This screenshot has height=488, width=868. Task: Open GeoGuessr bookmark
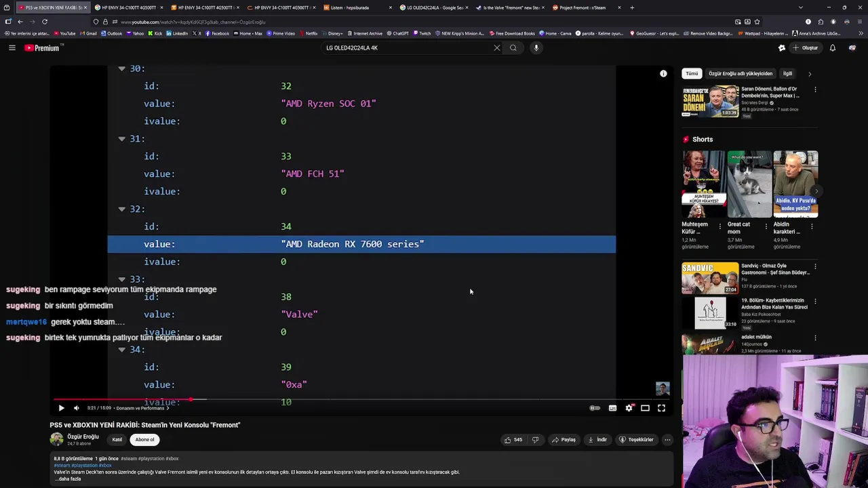pyautogui.click(x=655, y=33)
